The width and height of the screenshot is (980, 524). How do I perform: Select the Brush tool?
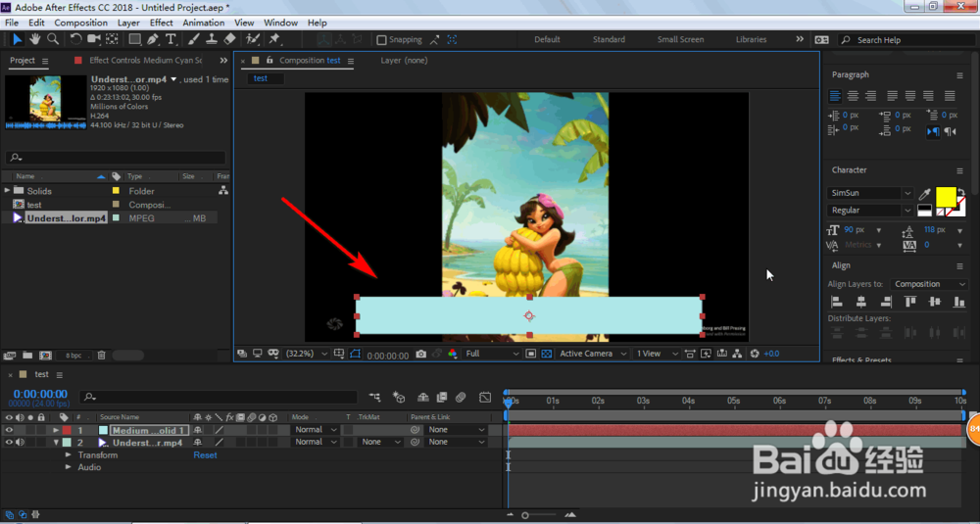point(193,39)
